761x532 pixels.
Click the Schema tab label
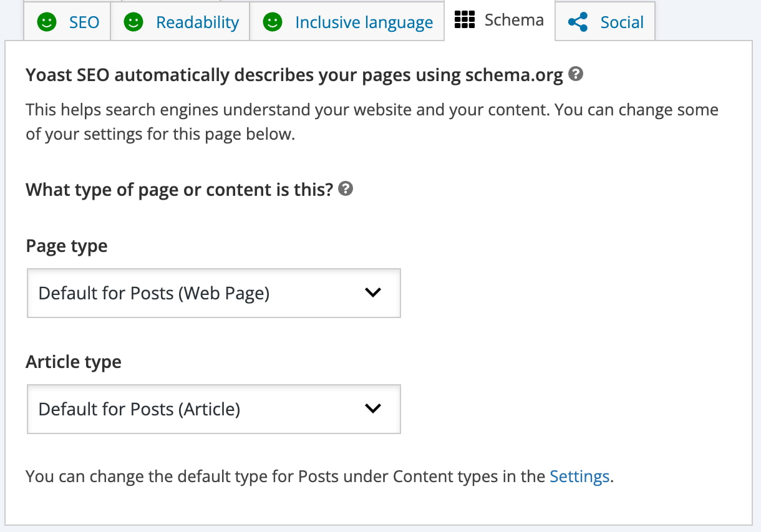[513, 19]
